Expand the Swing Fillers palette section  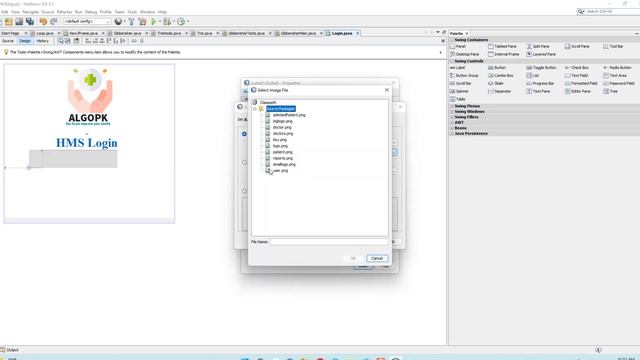(x=452, y=117)
